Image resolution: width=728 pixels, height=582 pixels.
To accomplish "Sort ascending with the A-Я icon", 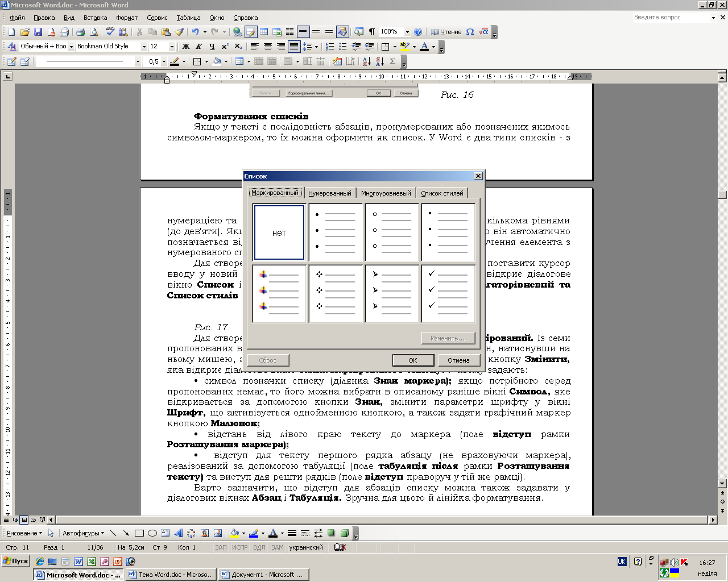I will pyautogui.click(x=366, y=61).
